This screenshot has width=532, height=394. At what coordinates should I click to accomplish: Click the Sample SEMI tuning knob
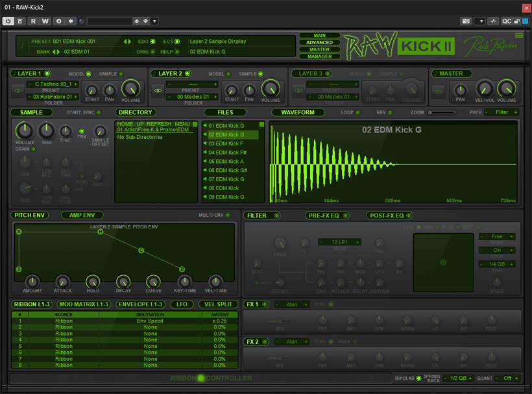pos(47,130)
